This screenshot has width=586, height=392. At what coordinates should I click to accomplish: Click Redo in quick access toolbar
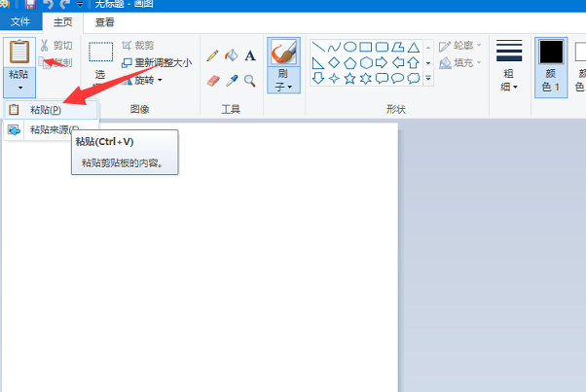click(64, 4)
